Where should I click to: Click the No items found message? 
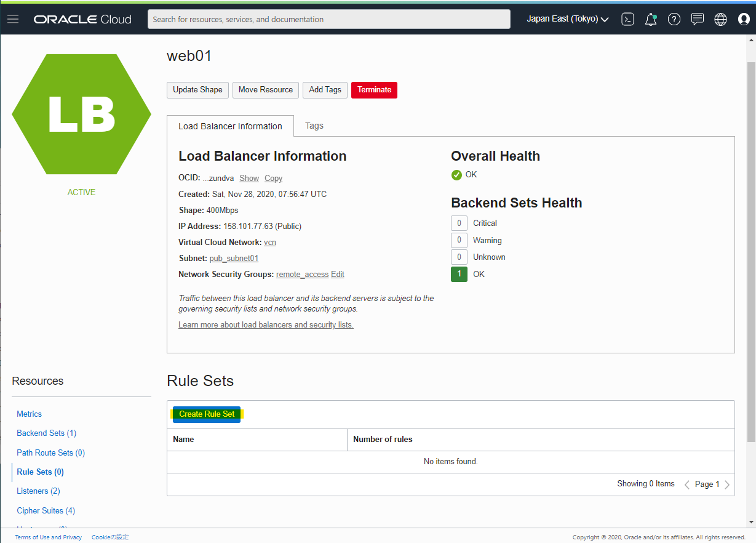click(x=451, y=462)
